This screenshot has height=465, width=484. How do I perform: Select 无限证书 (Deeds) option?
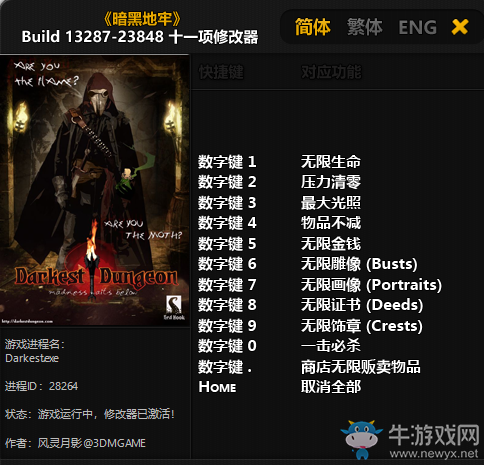[362, 305]
